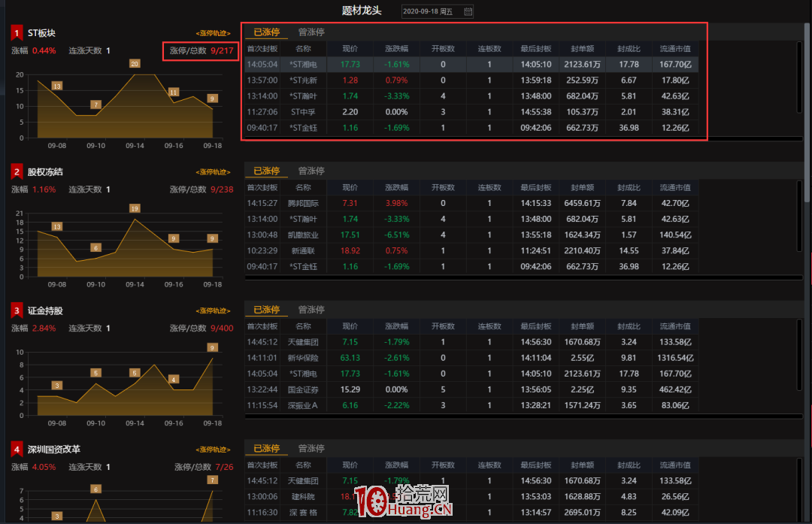Select the 已涨停 tab in the 深圳国资改革 section
This screenshot has height=524, width=812.
266,448
